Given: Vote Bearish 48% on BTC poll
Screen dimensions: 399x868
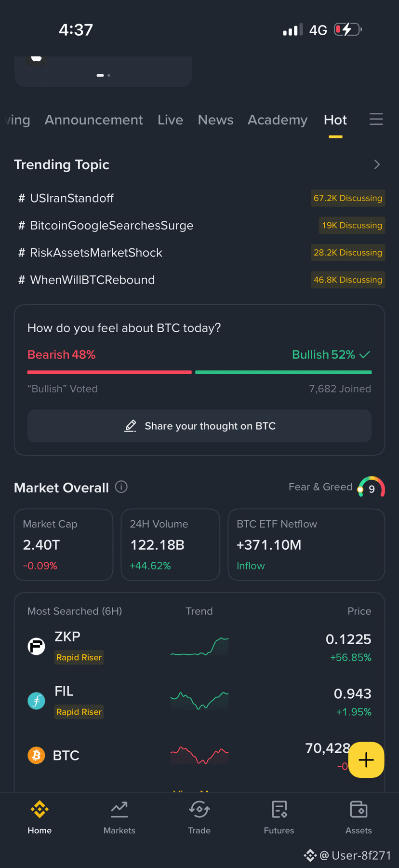Looking at the screenshot, I should click(x=62, y=354).
